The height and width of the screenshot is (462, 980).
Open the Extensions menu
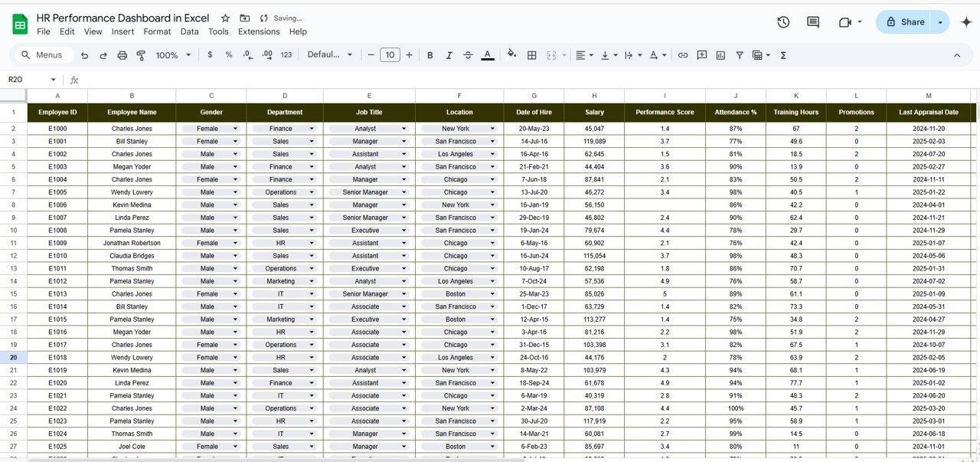(259, 32)
